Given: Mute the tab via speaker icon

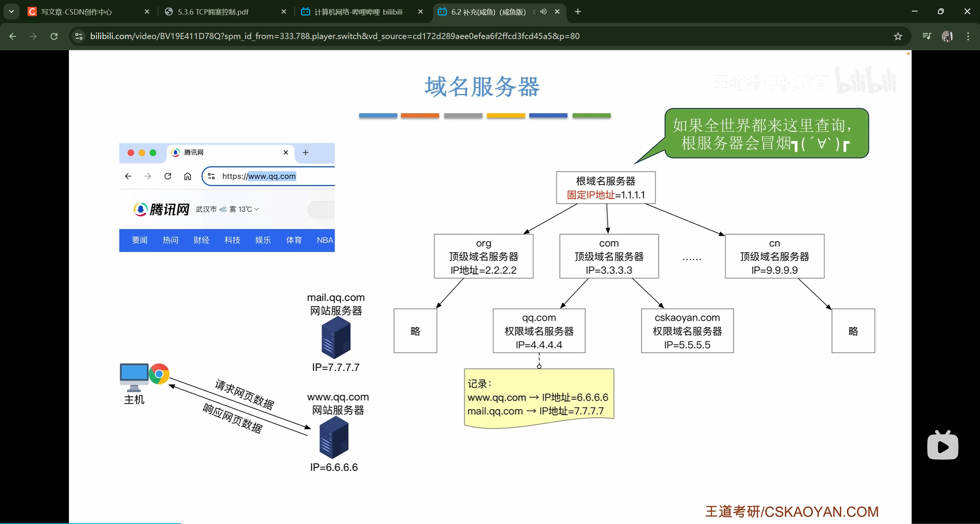Looking at the screenshot, I should coord(543,11).
